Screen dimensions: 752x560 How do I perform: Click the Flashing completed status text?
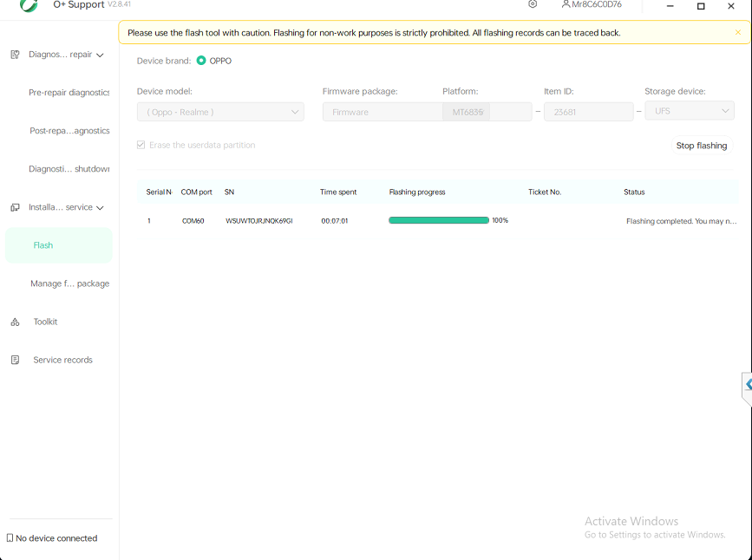[681, 221]
